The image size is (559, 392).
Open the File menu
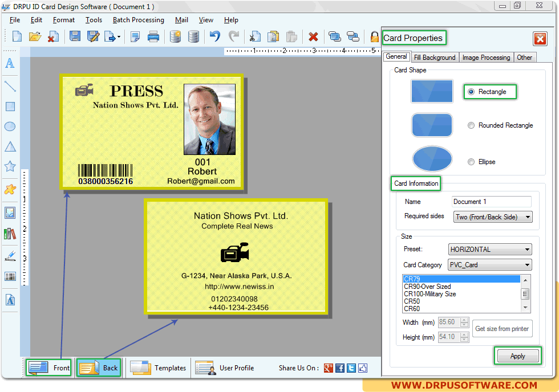pos(15,20)
